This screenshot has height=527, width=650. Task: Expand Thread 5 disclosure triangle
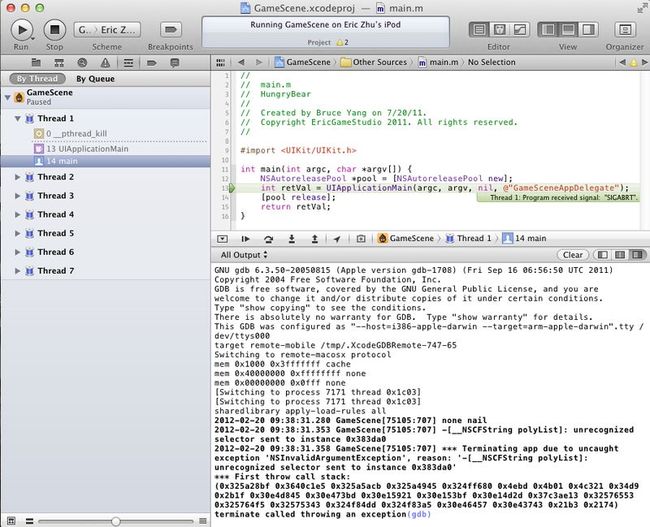(17, 233)
